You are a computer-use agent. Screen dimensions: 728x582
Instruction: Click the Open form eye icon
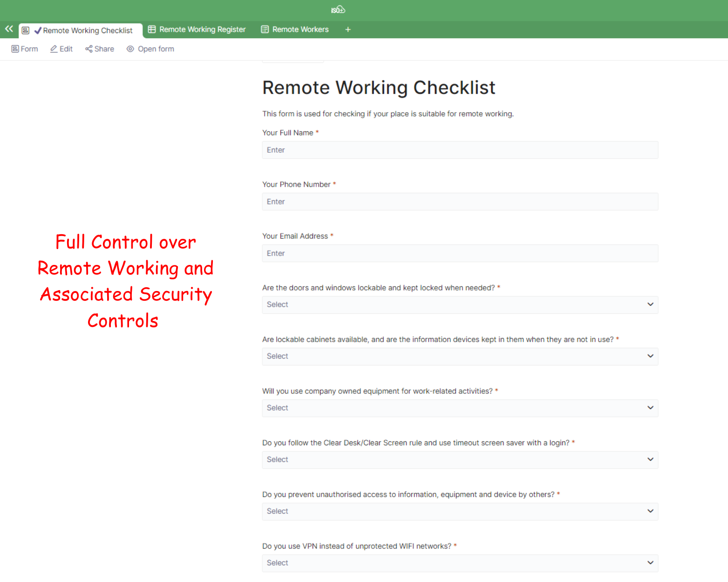[130, 49]
